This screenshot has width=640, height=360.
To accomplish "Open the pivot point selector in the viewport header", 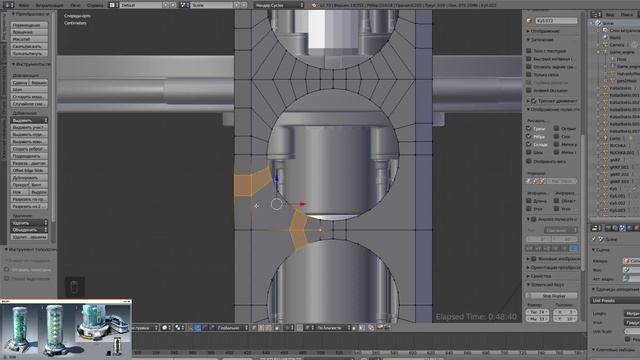I will click(179, 328).
